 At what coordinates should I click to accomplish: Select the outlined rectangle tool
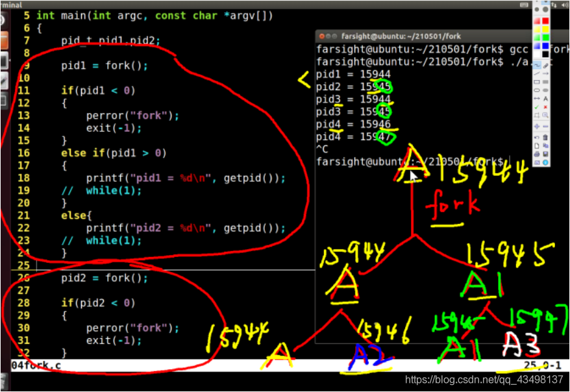pyautogui.click(x=537, y=82)
